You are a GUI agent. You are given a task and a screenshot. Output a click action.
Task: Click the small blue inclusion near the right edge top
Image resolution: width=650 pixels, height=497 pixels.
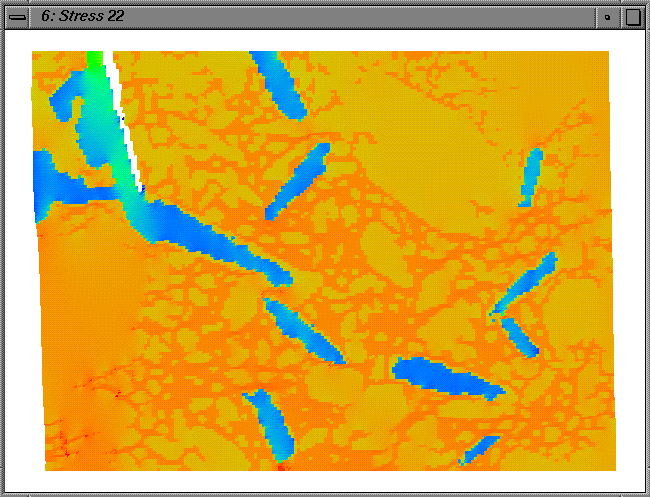click(531, 175)
